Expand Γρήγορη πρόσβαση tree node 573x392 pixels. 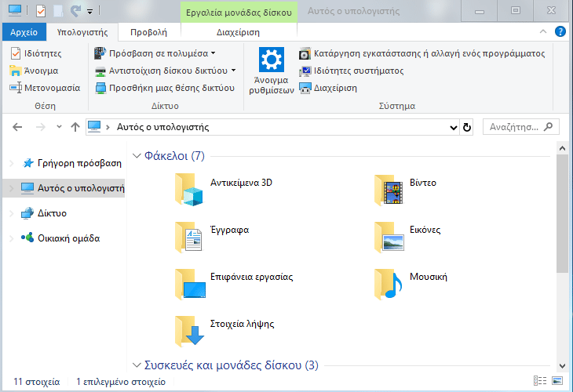(11, 163)
